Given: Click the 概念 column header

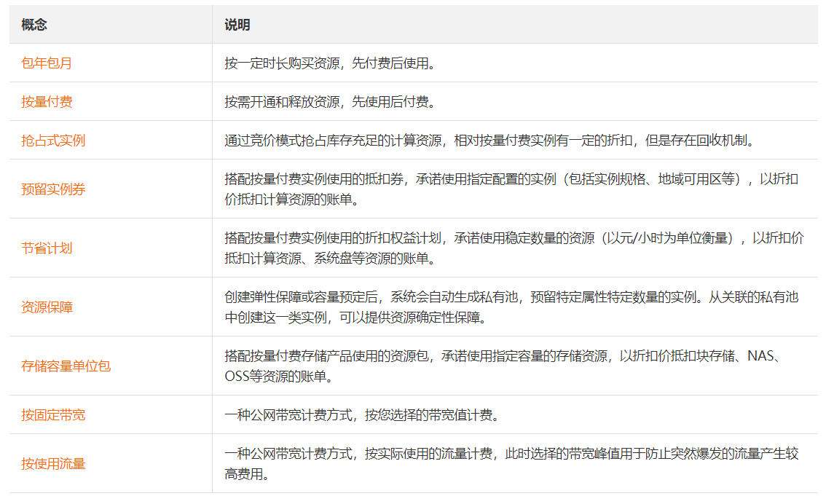Looking at the screenshot, I should coord(34,25).
